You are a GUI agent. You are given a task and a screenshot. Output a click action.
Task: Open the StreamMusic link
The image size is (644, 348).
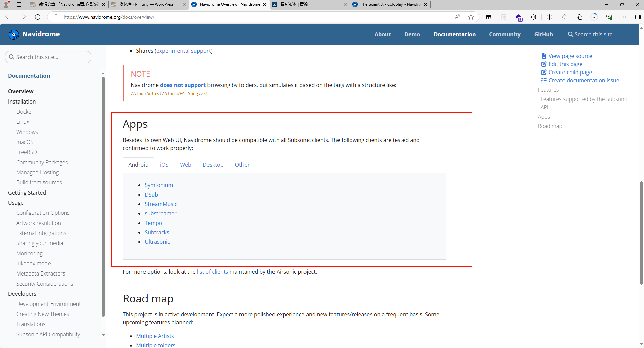161,204
